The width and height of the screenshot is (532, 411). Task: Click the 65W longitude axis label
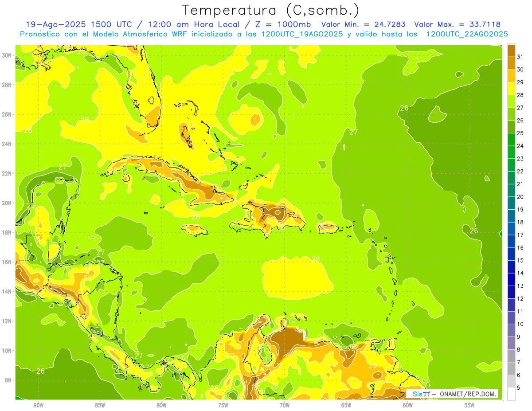(346, 405)
